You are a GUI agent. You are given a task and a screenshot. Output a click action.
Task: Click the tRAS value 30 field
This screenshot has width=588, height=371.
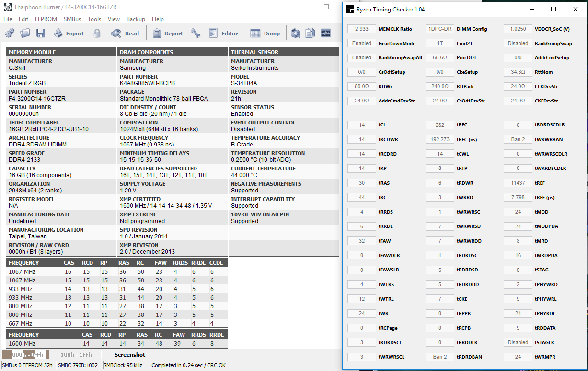(362, 183)
